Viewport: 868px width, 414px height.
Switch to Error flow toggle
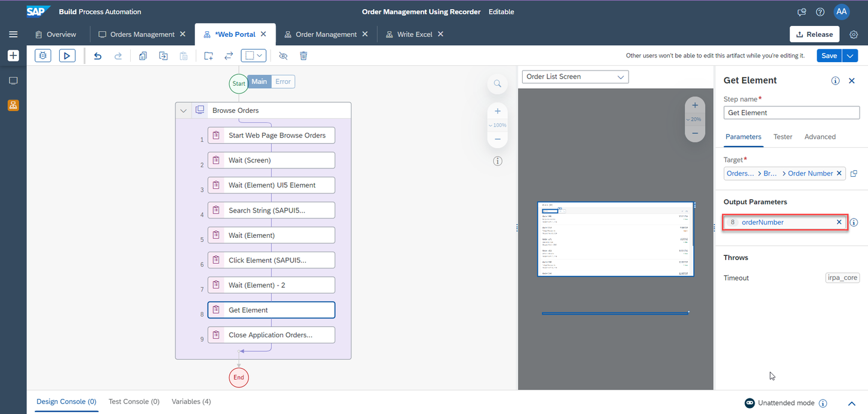coord(283,81)
